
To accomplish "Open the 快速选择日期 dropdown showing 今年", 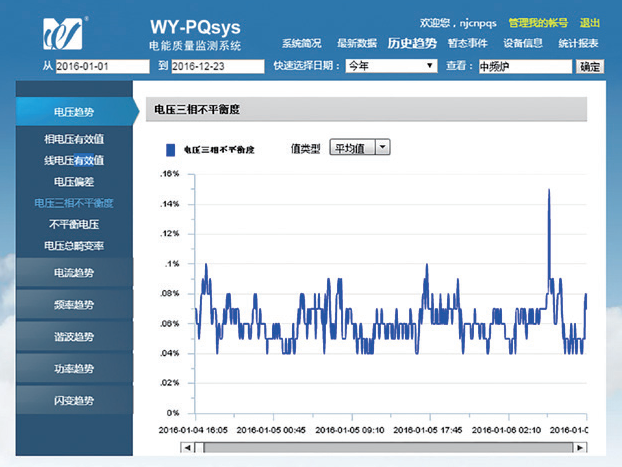I will [x=391, y=66].
